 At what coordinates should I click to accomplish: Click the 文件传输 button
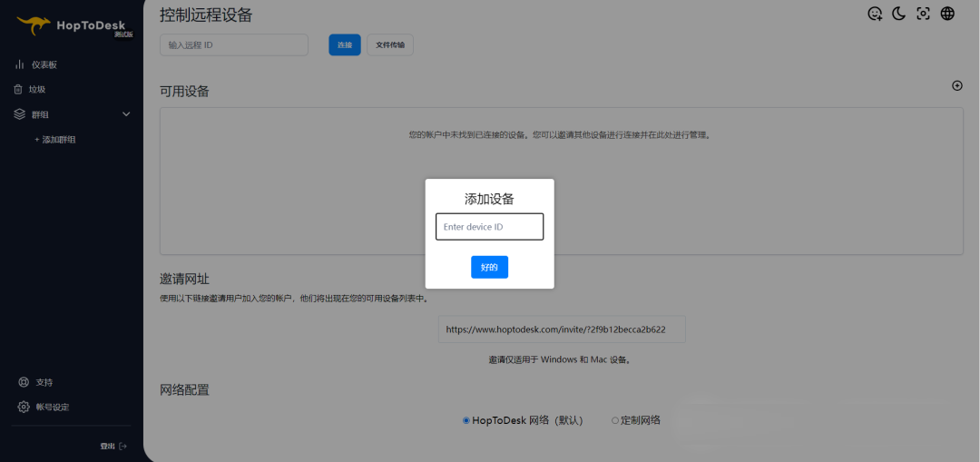pyautogui.click(x=390, y=45)
